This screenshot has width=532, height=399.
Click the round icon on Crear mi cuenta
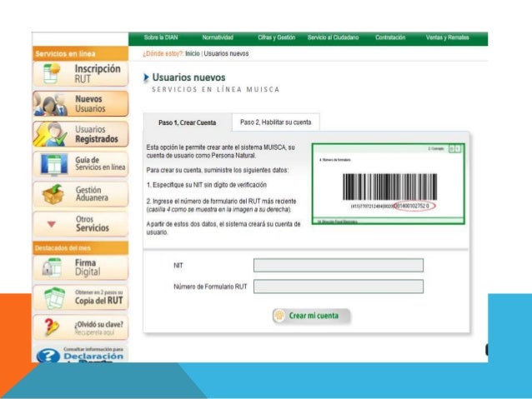pos(279,316)
